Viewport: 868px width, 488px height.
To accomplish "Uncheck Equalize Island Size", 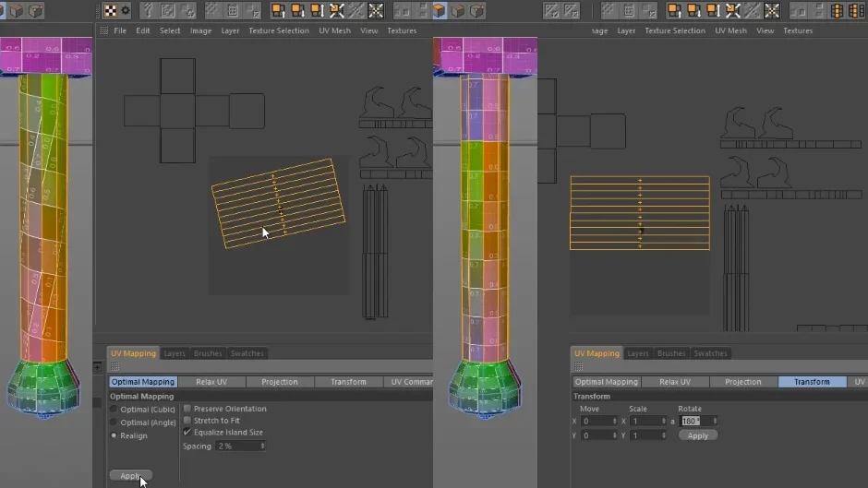I will point(187,432).
